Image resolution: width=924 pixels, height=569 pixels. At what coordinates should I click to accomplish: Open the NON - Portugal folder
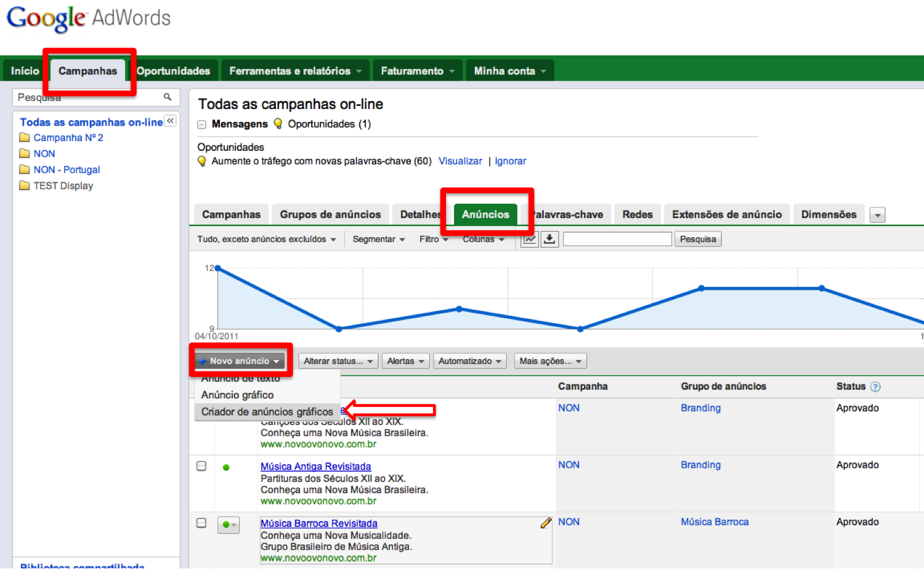click(x=67, y=169)
